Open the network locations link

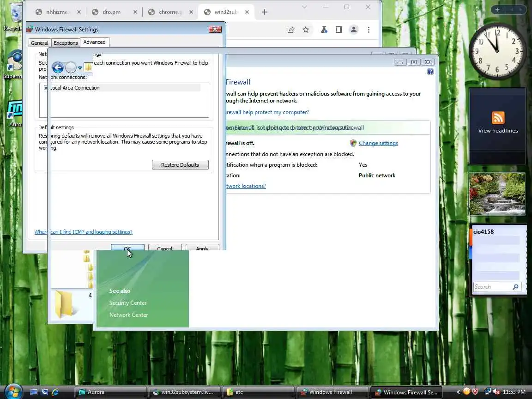coord(246,186)
